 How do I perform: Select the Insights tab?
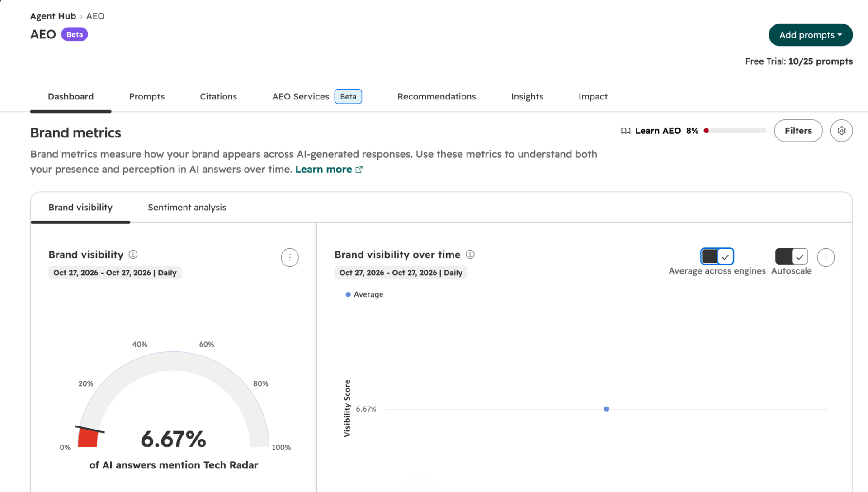(x=527, y=96)
